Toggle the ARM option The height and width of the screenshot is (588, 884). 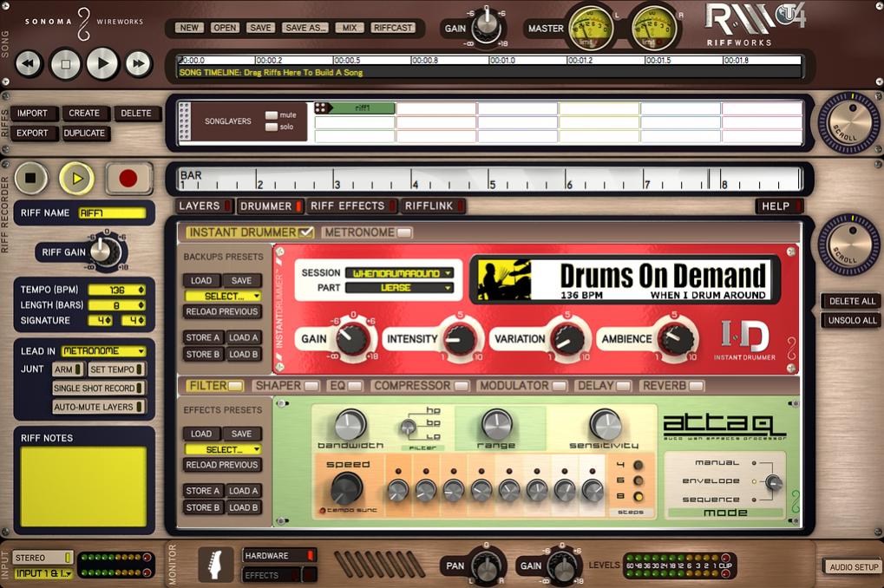click(x=68, y=369)
